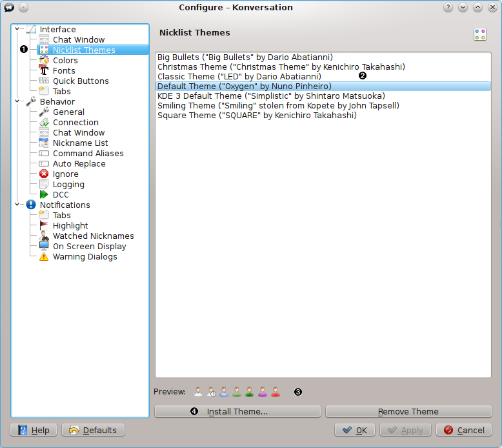502x448 pixels.
Task: Click the On Screen Display monitor icon
Action: pos(44,246)
